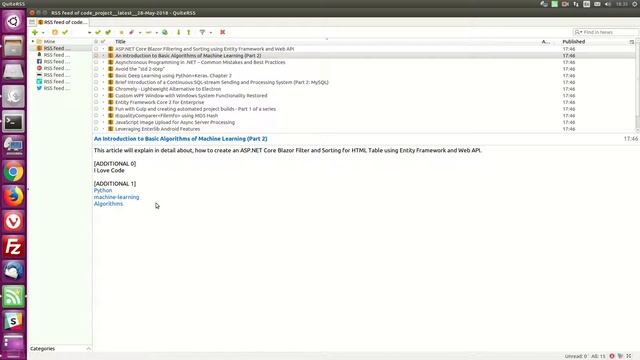Open Terminal from the dock
640x360 pixels.
click(x=13, y=122)
